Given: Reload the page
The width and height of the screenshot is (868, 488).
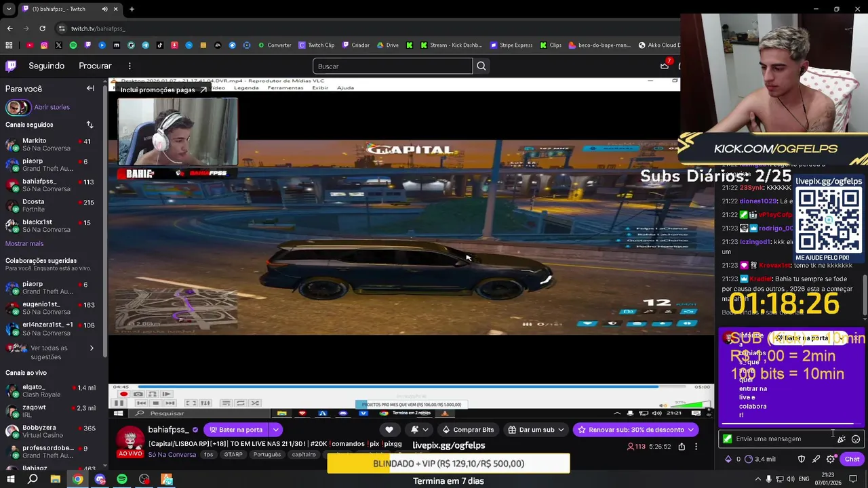Looking at the screenshot, I should tap(42, 28).
